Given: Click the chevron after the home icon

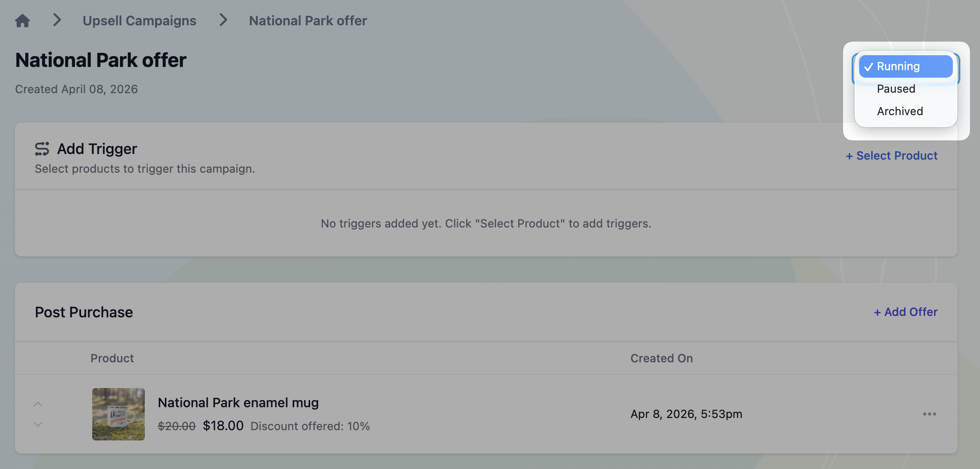Looking at the screenshot, I should coord(57,20).
